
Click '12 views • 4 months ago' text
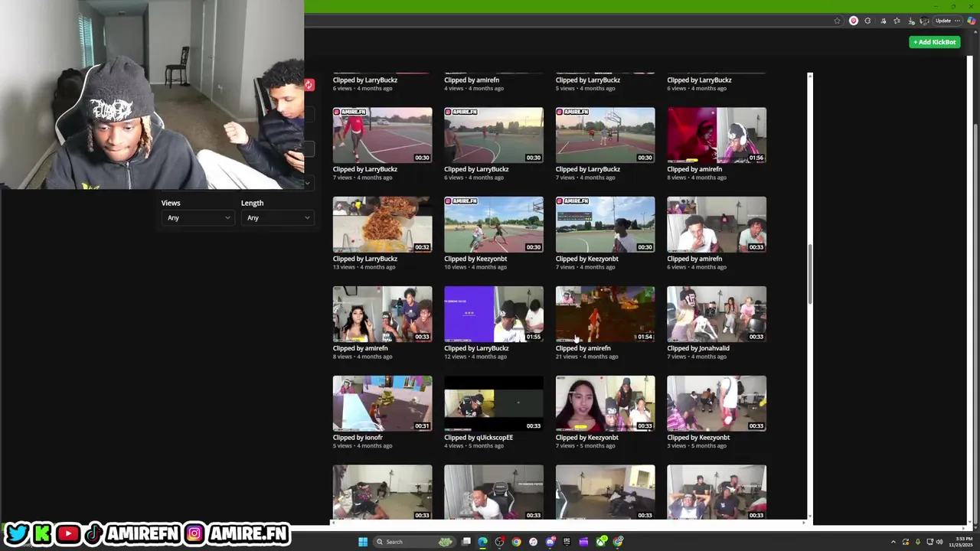tap(475, 357)
